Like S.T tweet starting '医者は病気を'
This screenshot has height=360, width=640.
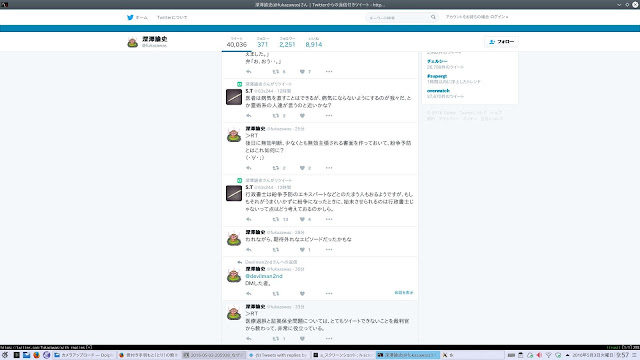(x=302, y=116)
